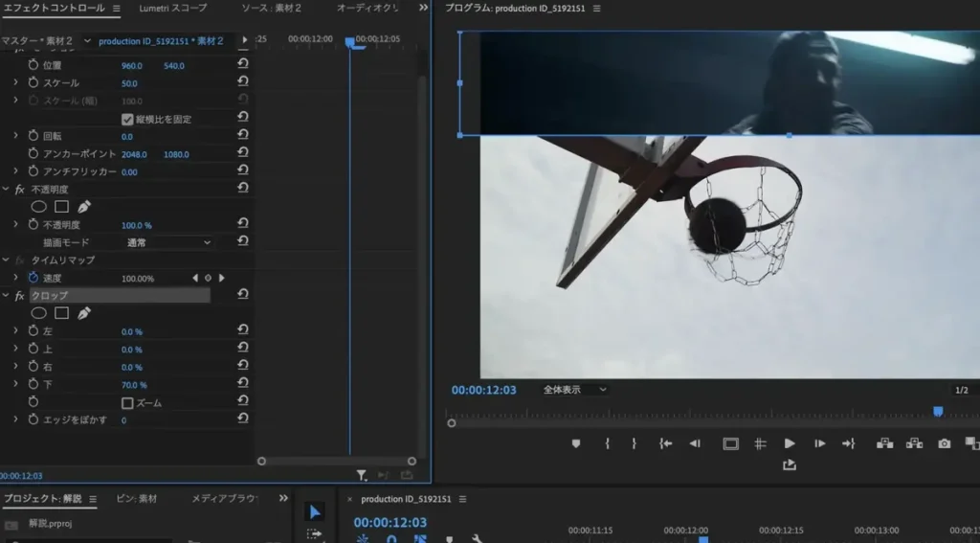Open エフェクトコントロール panel menu

(116, 8)
